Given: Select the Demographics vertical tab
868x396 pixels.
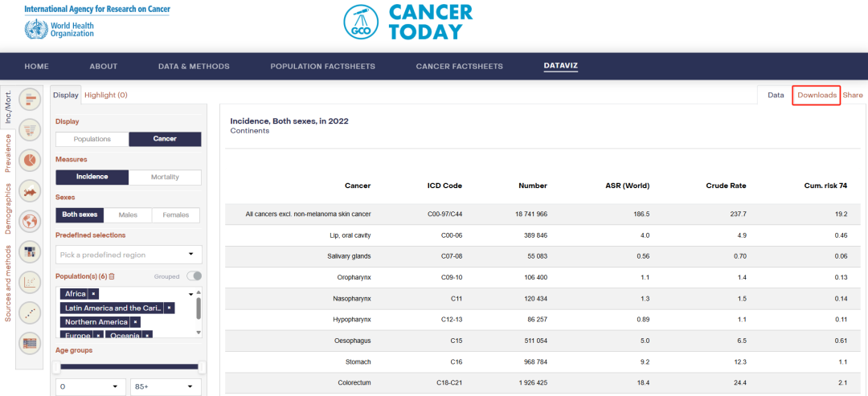Looking at the screenshot, I should 8,209.
